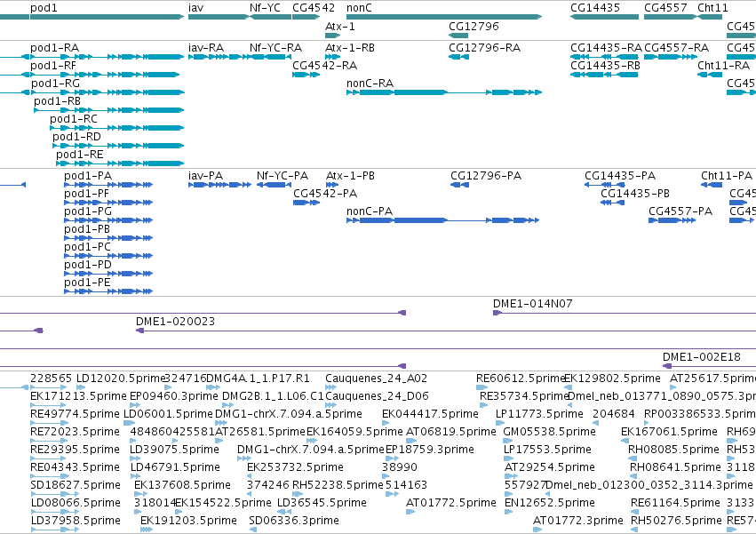Open protein Cht11-PA
This screenshot has height=534, width=756.
pos(727,176)
